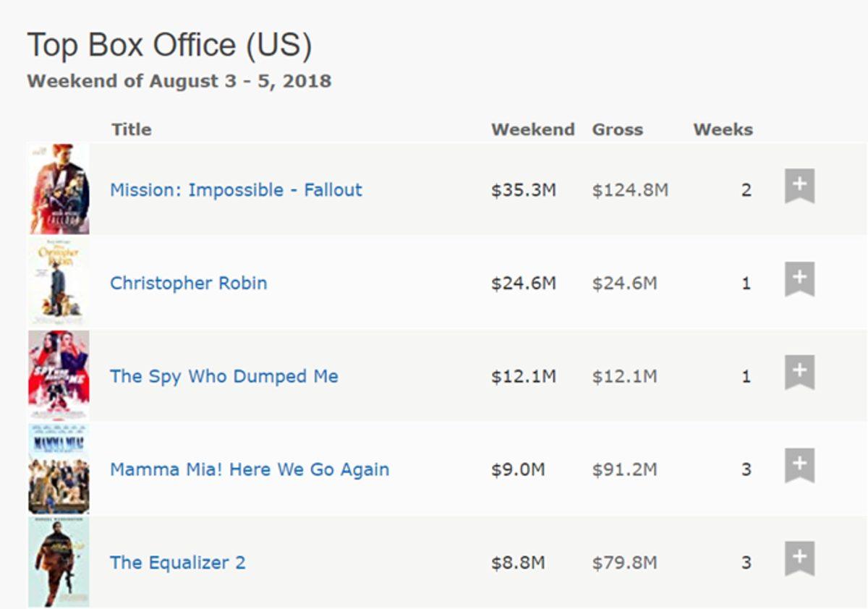
Task: Click the Title column header
Action: pyautogui.click(x=131, y=130)
